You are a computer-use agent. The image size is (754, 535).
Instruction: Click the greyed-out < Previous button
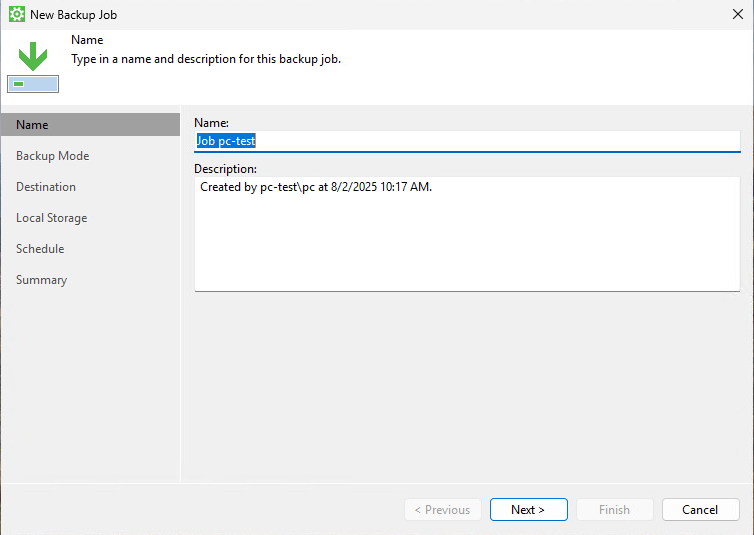click(443, 510)
